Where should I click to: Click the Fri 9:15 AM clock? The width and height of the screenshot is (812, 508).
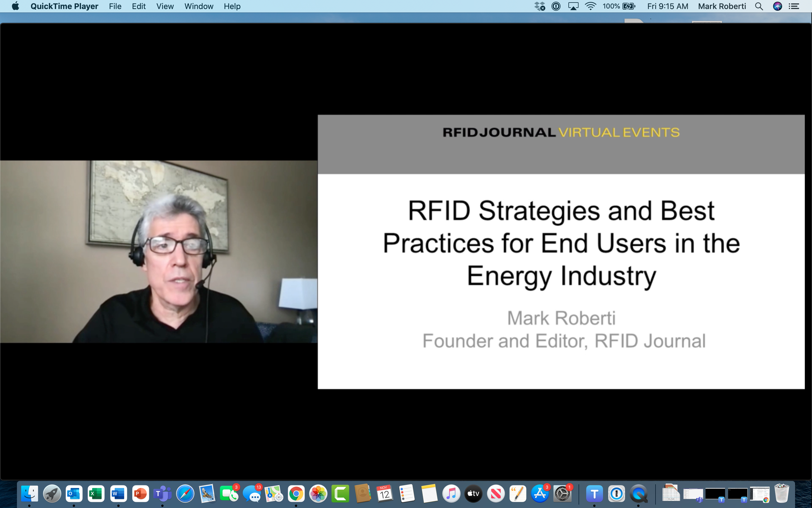point(668,6)
